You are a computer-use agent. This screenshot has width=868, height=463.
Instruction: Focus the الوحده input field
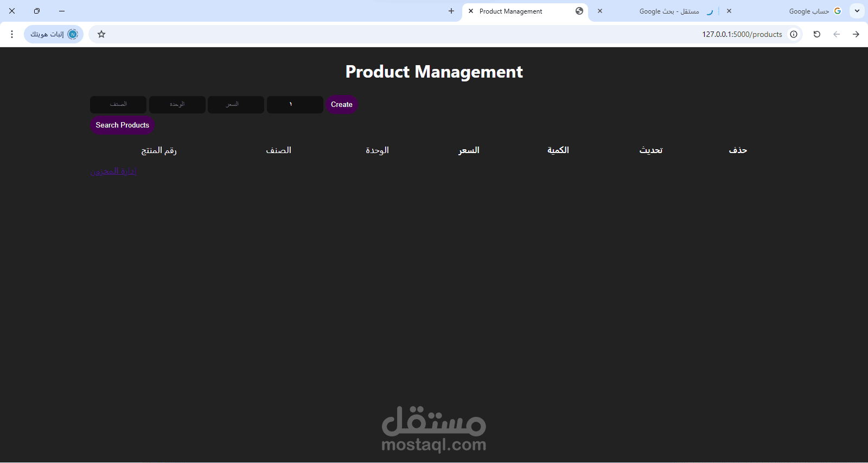coord(177,105)
